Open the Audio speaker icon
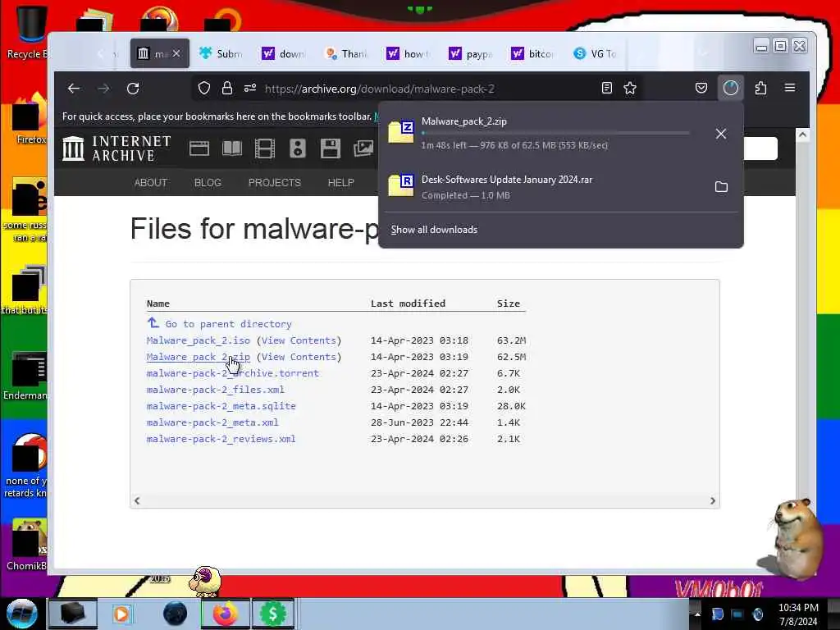The image size is (840, 630). coord(298,148)
